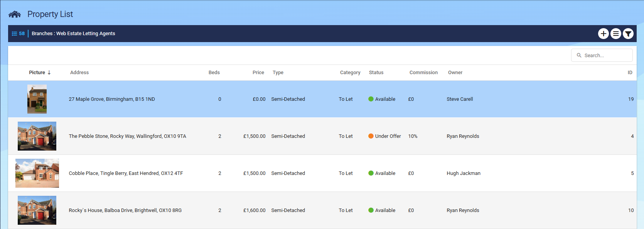Click green status dot for Rocky's House

[x=371, y=210]
